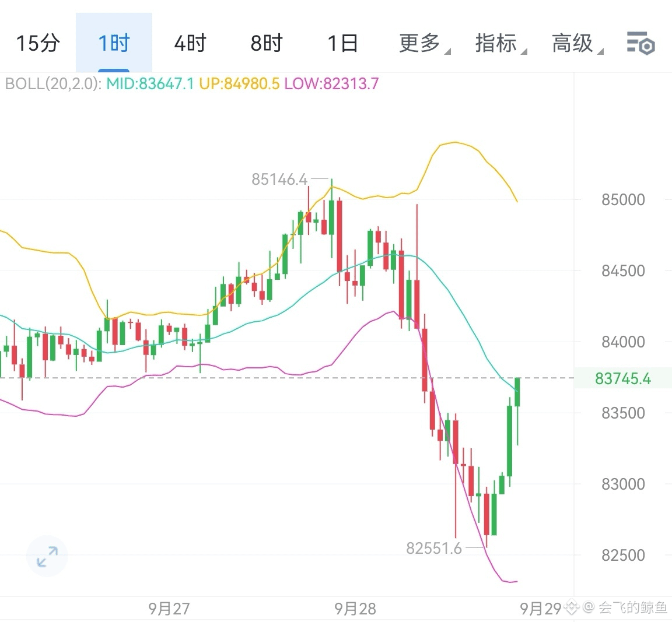Image resolution: width=672 pixels, height=622 pixels.
Task: Switch to the 4时 timeframe
Action: click(190, 43)
